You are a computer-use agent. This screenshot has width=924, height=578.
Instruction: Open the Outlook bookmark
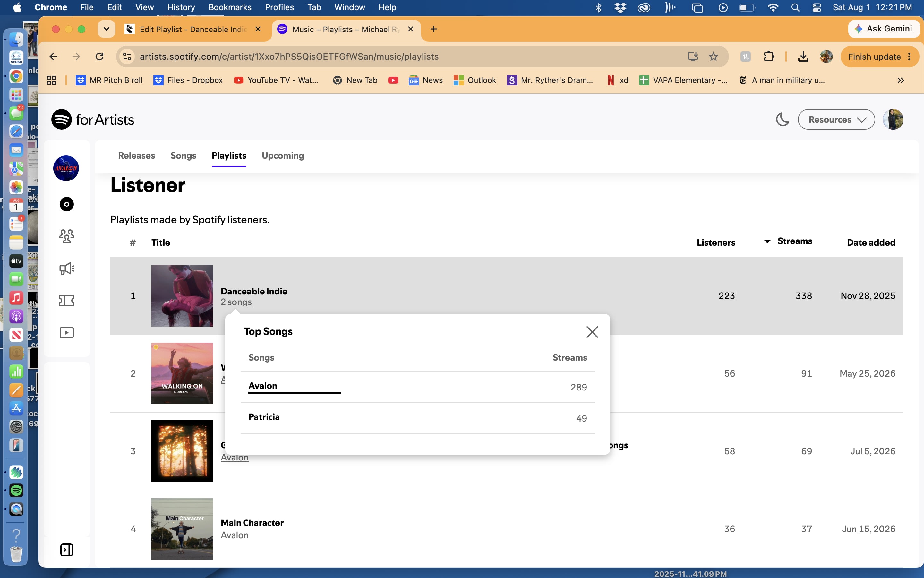(475, 80)
